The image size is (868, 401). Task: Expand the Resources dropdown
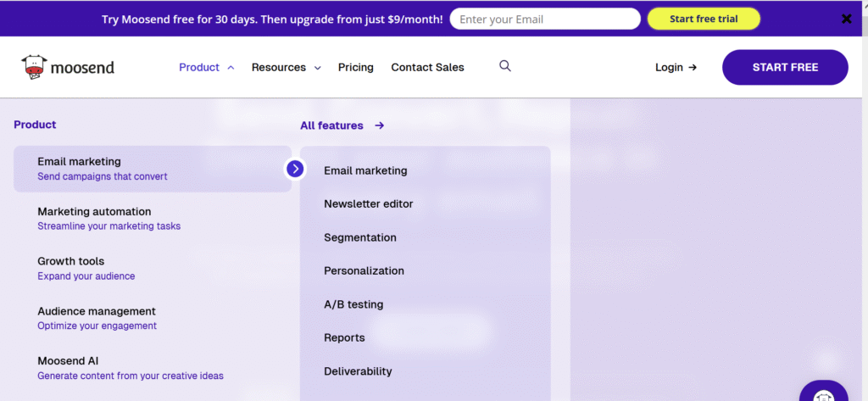[x=286, y=67]
